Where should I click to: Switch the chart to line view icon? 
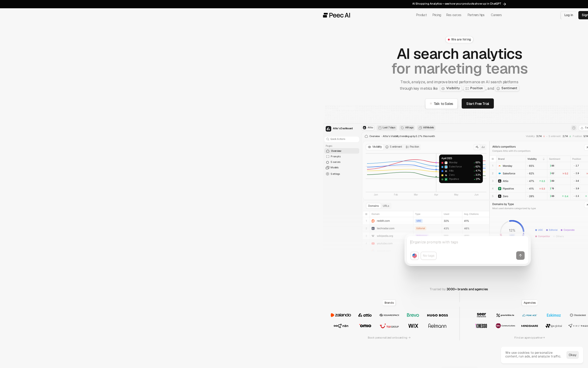(477, 147)
